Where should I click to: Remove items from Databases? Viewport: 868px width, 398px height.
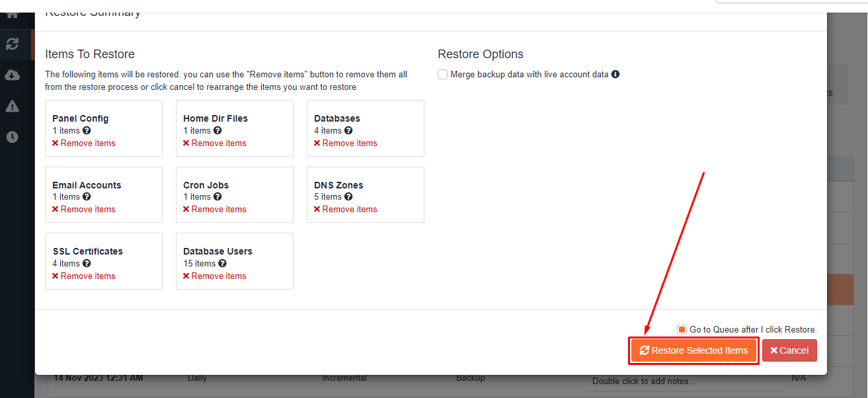click(x=346, y=143)
